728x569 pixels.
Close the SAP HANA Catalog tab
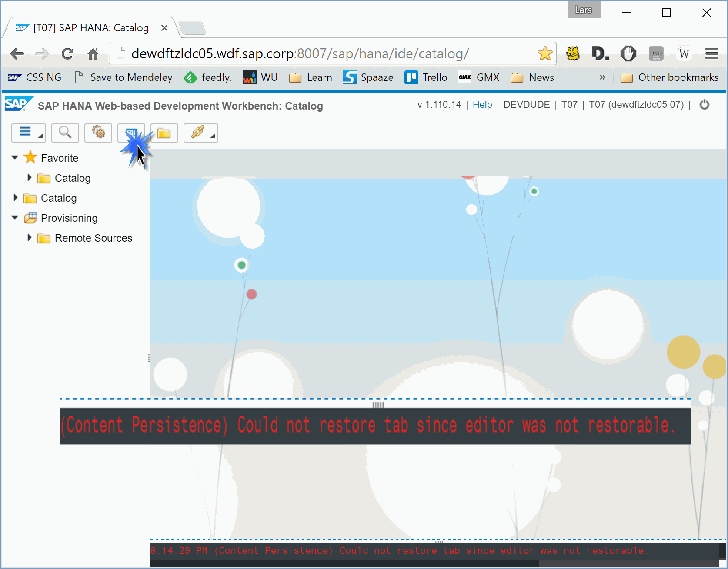coord(164,28)
